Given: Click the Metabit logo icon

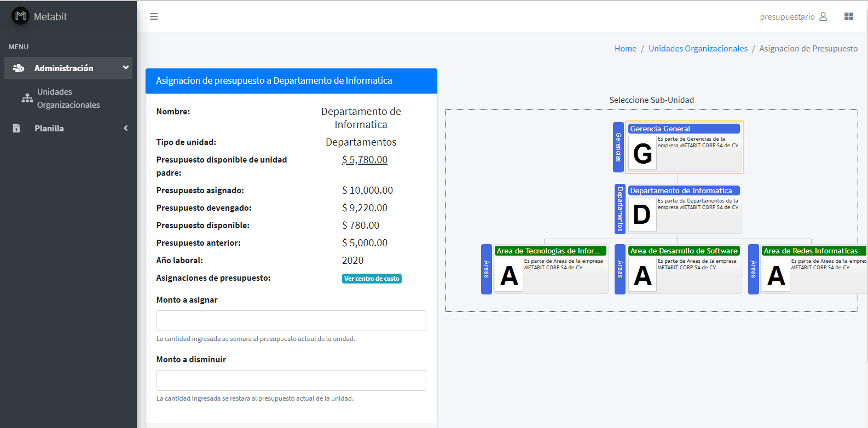Looking at the screenshot, I should (x=21, y=16).
